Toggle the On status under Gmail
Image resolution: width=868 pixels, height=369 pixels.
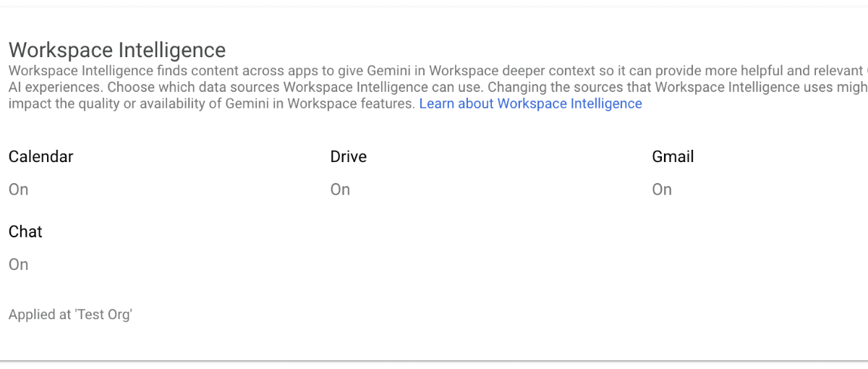662,190
